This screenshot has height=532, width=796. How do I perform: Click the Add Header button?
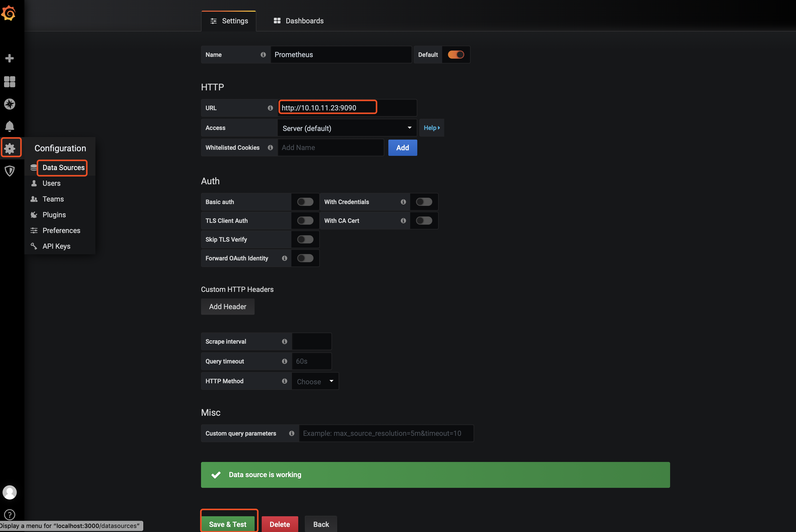pyautogui.click(x=227, y=307)
